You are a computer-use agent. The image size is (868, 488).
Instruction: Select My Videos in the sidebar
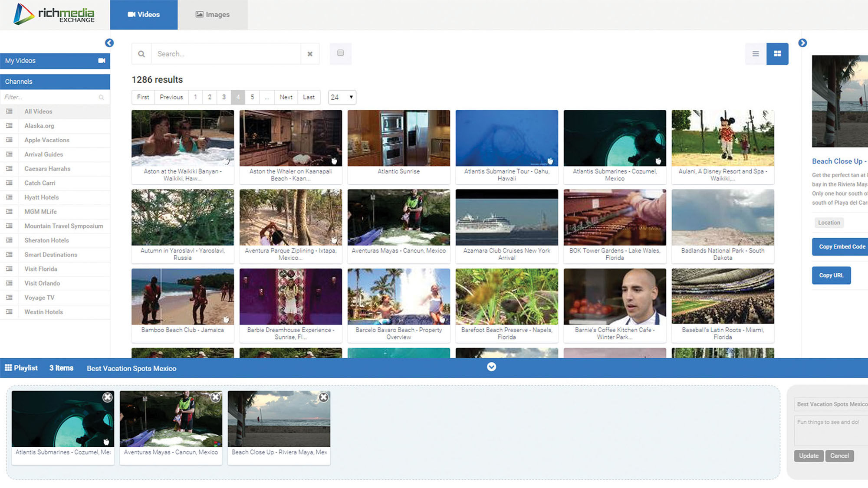[x=55, y=61]
